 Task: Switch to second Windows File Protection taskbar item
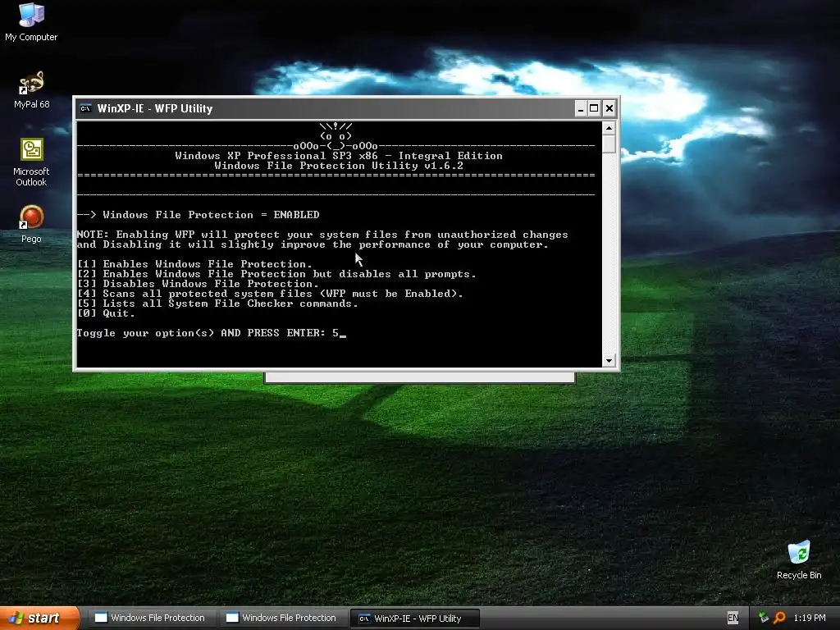click(281, 619)
